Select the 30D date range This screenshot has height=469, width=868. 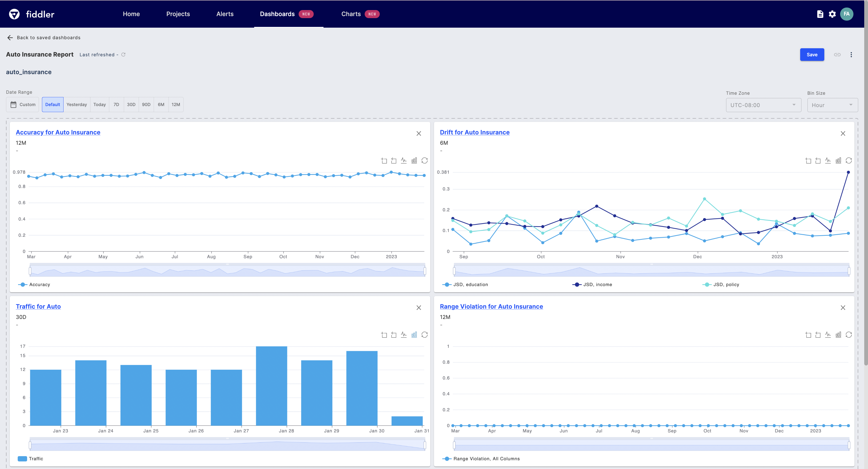(131, 105)
